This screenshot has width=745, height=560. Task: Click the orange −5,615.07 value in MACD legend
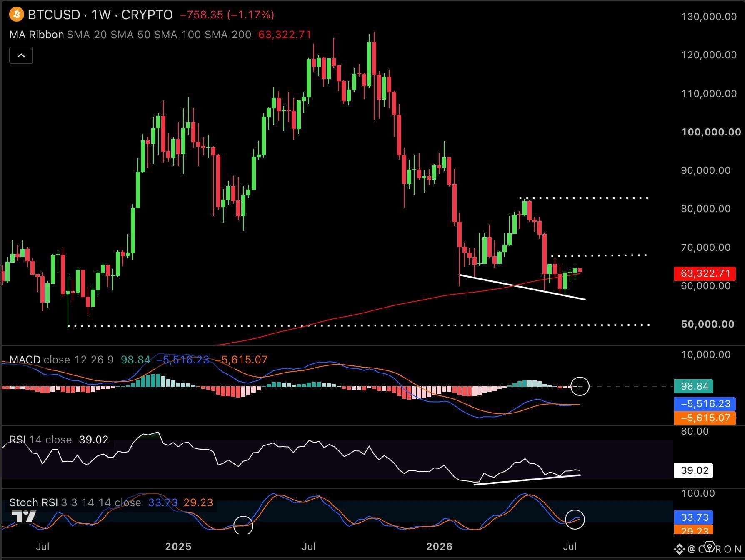click(x=241, y=360)
